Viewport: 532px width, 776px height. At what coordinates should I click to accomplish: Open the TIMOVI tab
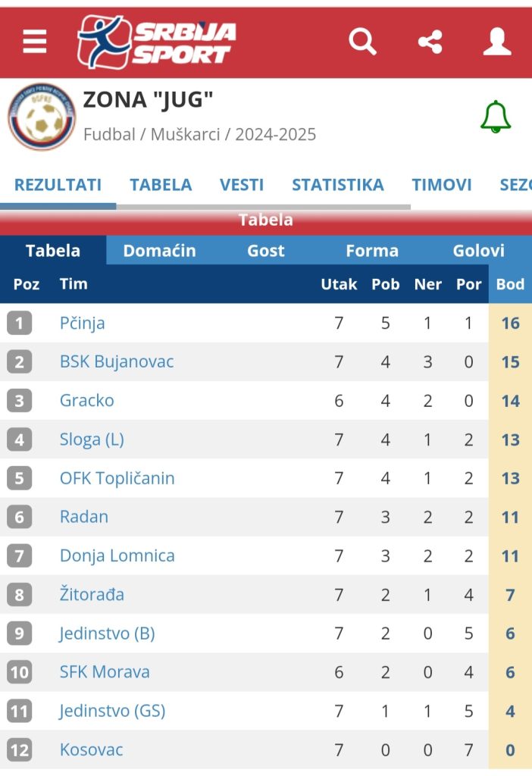tap(442, 185)
